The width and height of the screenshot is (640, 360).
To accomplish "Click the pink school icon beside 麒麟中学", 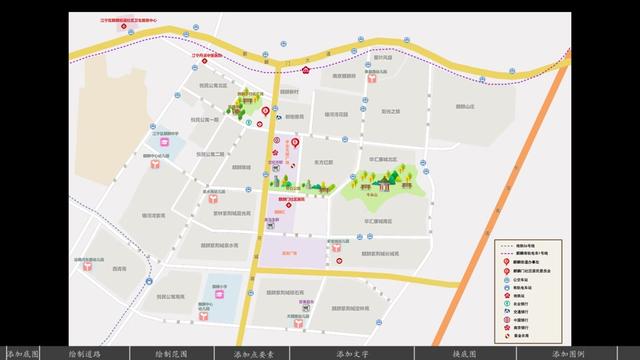I will click(x=164, y=142).
